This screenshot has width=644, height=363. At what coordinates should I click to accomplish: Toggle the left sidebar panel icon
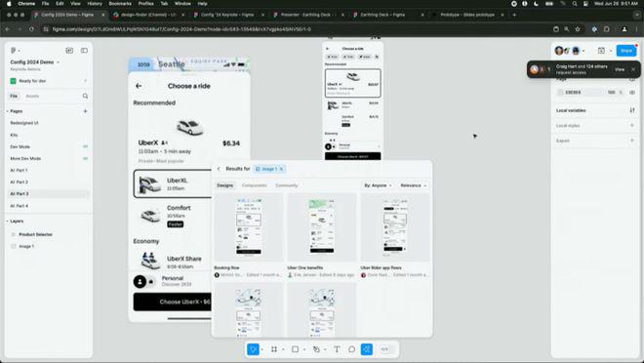(x=84, y=51)
